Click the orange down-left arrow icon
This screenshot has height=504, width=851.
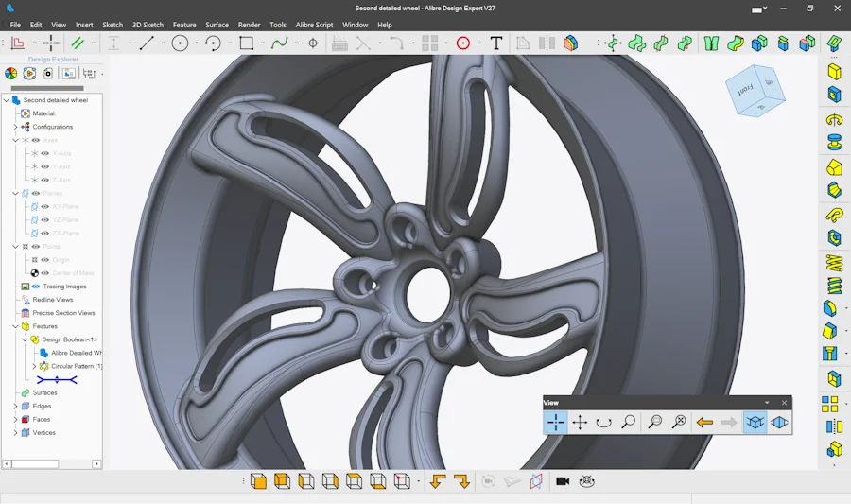point(438,481)
